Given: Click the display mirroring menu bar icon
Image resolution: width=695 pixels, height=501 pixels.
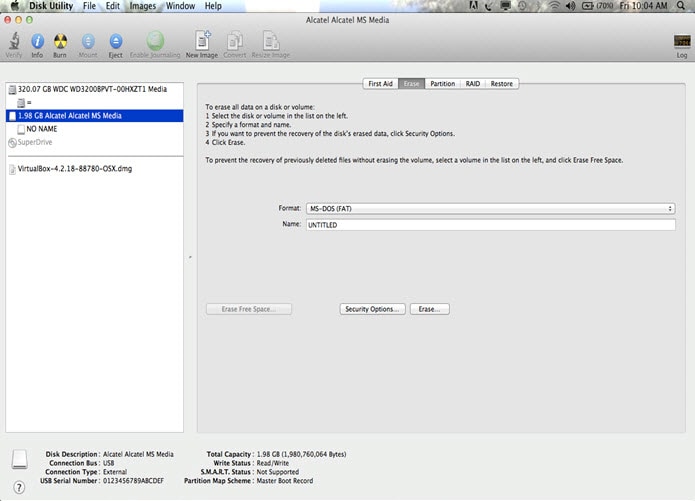Looking at the screenshot, I should [505, 6].
